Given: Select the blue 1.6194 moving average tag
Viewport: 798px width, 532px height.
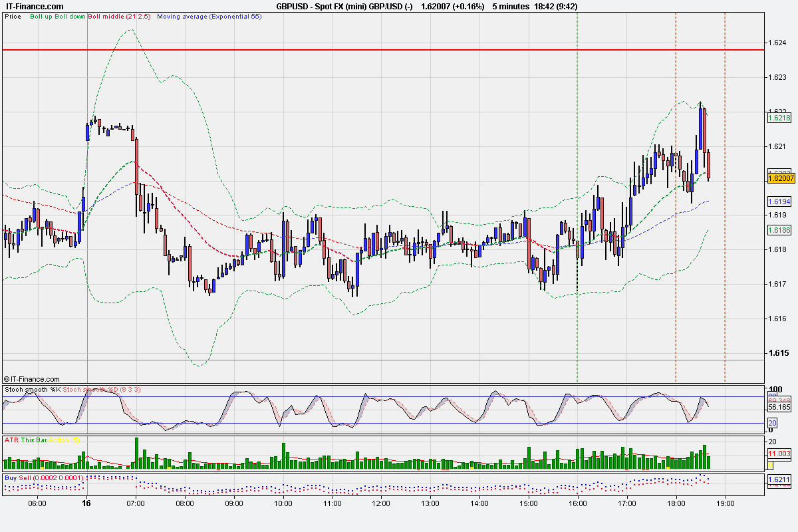Looking at the screenshot, I should (x=779, y=201).
